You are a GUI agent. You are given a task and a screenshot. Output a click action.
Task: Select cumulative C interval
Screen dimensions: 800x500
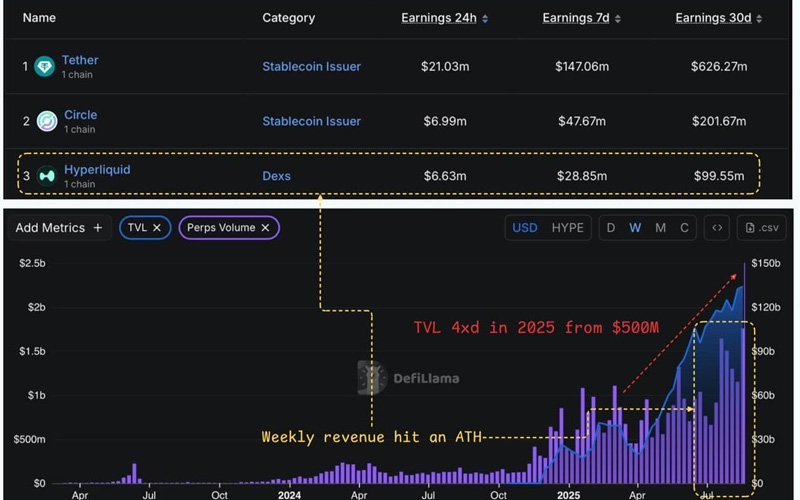click(x=684, y=228)
